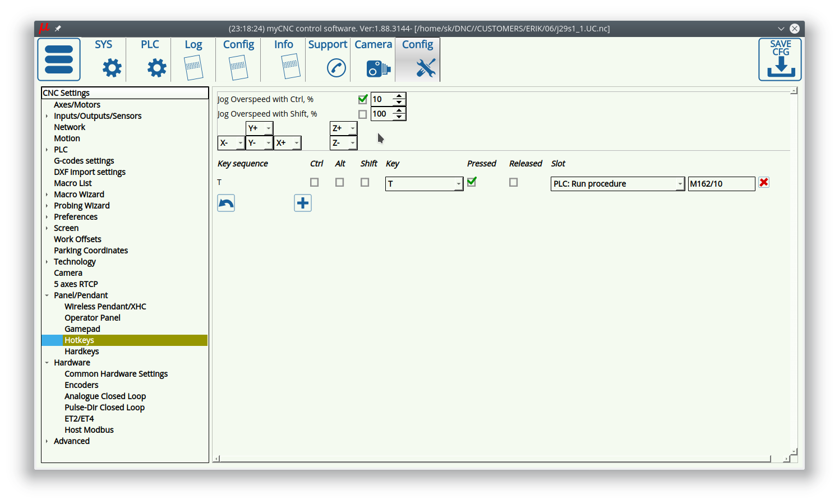Viewport: 839px width, 504px height.
Task: Click the pin icon in title bar
Action: (58, 28)
